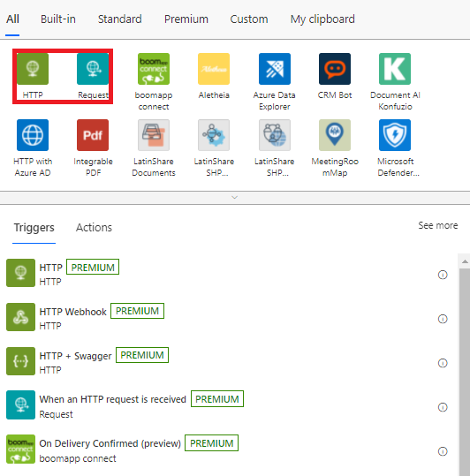Expand the connector list with the chevron
470x476 pixels.
click(x=234, y=197)
